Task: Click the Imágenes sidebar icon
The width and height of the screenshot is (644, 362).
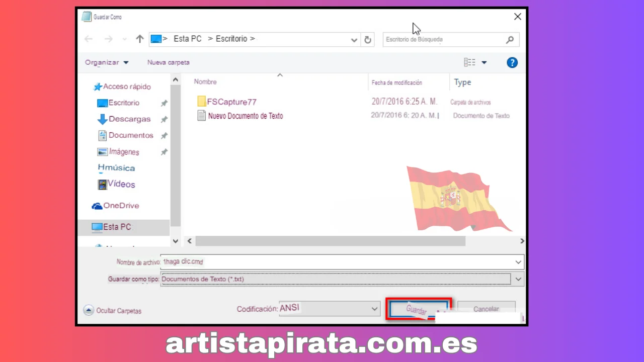Action: pos(102,151)
